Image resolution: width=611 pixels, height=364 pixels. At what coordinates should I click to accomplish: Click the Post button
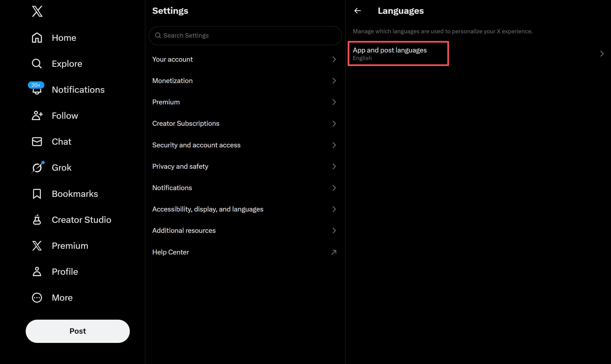pos(78,331)
